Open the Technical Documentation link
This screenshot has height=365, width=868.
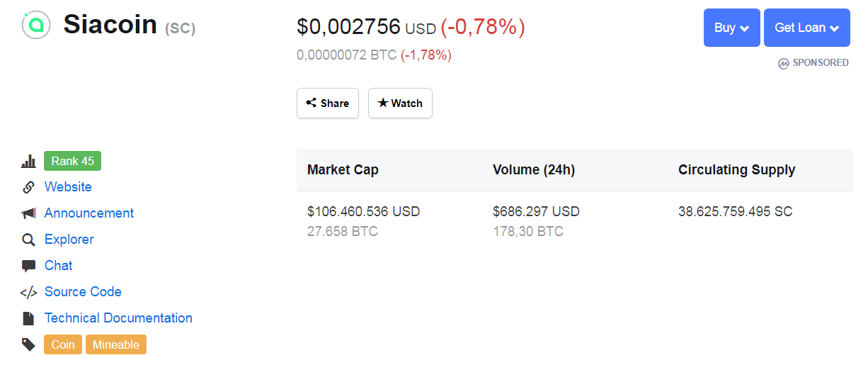[118, 318]
